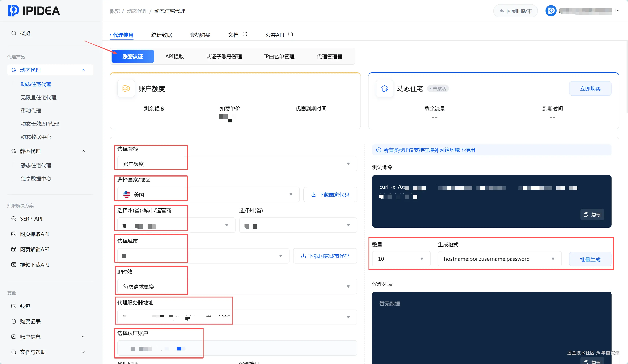
Task: Click the IPIDEA logo icon
Action: tap(13, 11)
